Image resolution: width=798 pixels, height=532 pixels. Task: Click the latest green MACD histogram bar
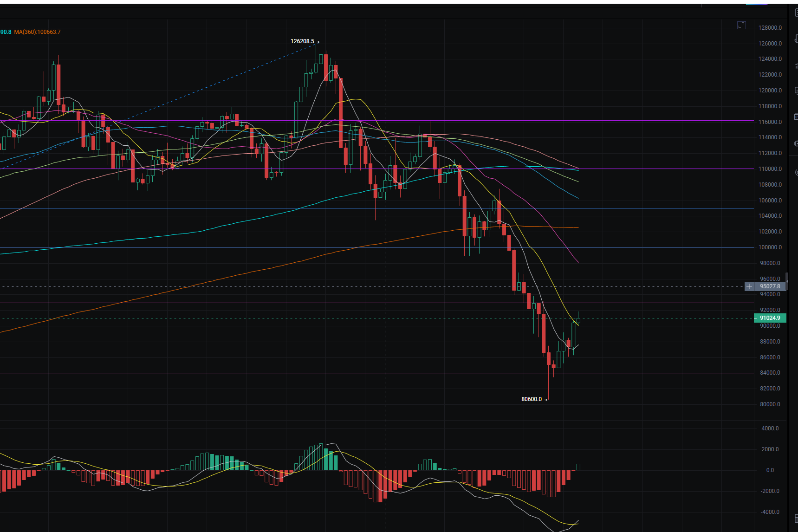click(x=578, y=467)
